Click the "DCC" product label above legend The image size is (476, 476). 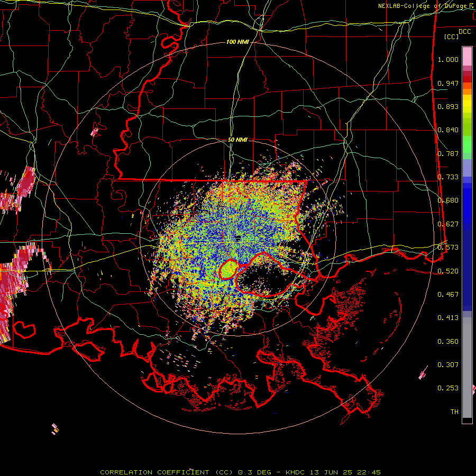pos(464,32)
